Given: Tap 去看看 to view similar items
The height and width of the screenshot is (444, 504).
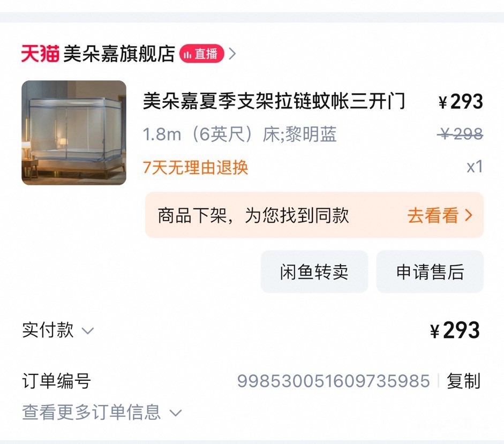Looking at the screenshot, I should 433,215.
